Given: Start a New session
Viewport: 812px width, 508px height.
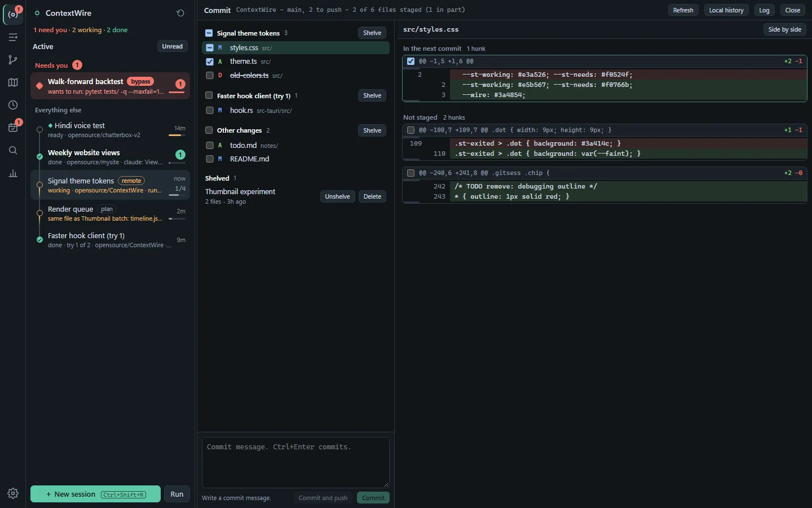Looking at the screenshot, I should (95, 494).
